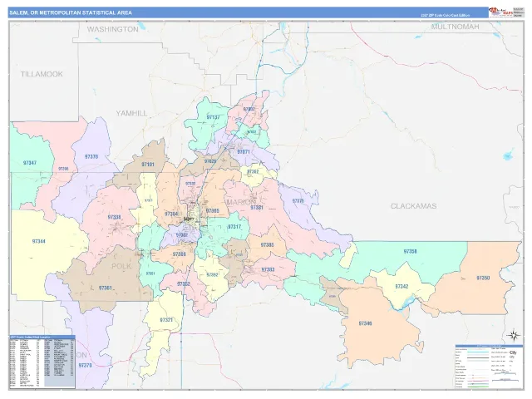Click the Salem, OR Metropolitan Statistical Area title
532x399 pixels.
point(71,13)
